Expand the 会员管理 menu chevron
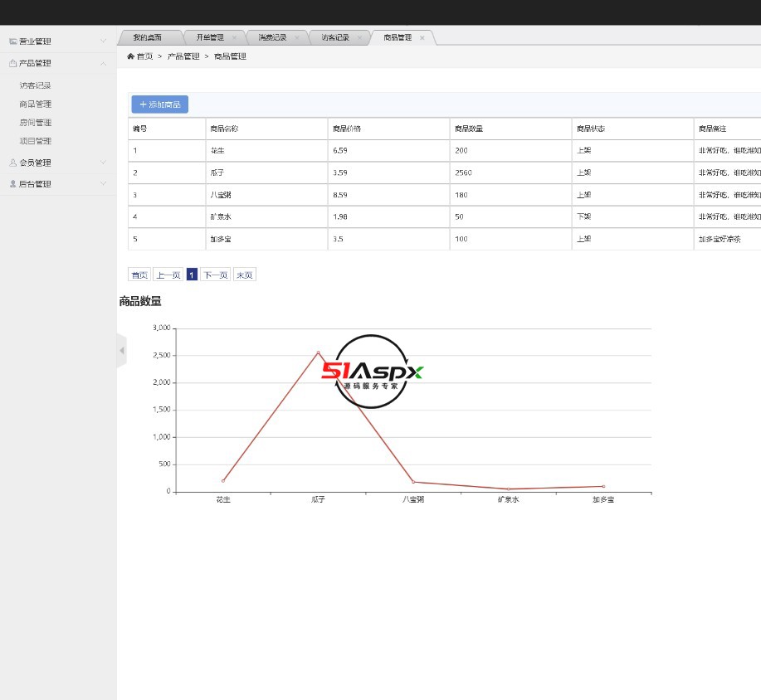 pos(103,163)
